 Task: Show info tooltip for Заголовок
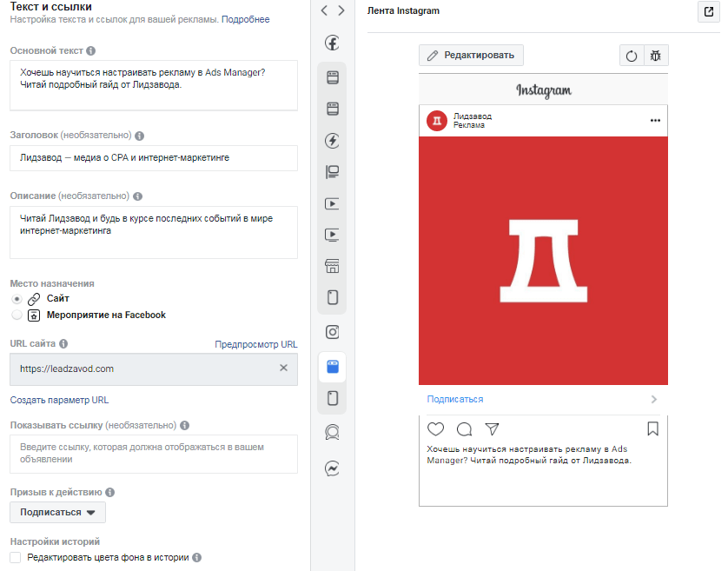click(139, 136)
